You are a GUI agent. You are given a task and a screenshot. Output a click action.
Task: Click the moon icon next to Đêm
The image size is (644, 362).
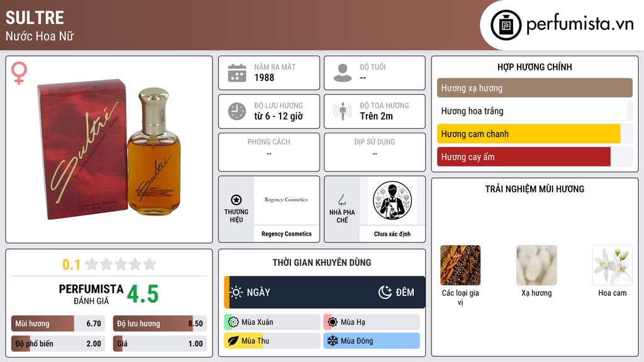(x=385, y=292)
